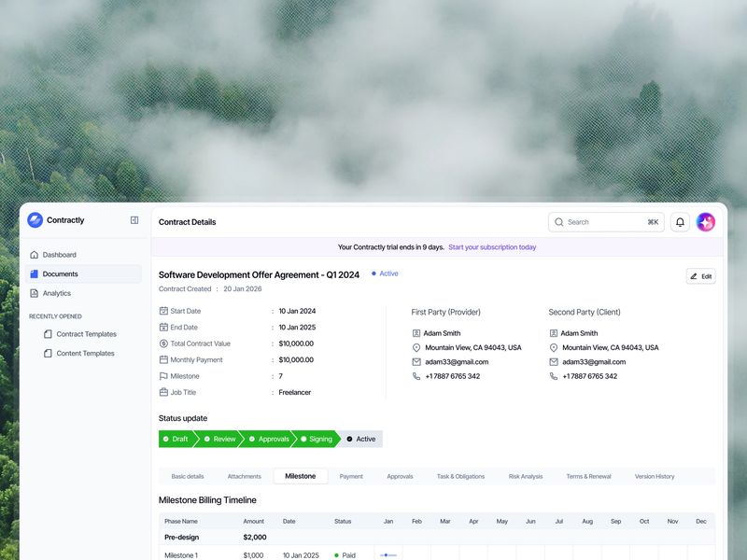Open the notifications bell
The height and width of the screenshot is (560, 747).
[x=680, y=222]
